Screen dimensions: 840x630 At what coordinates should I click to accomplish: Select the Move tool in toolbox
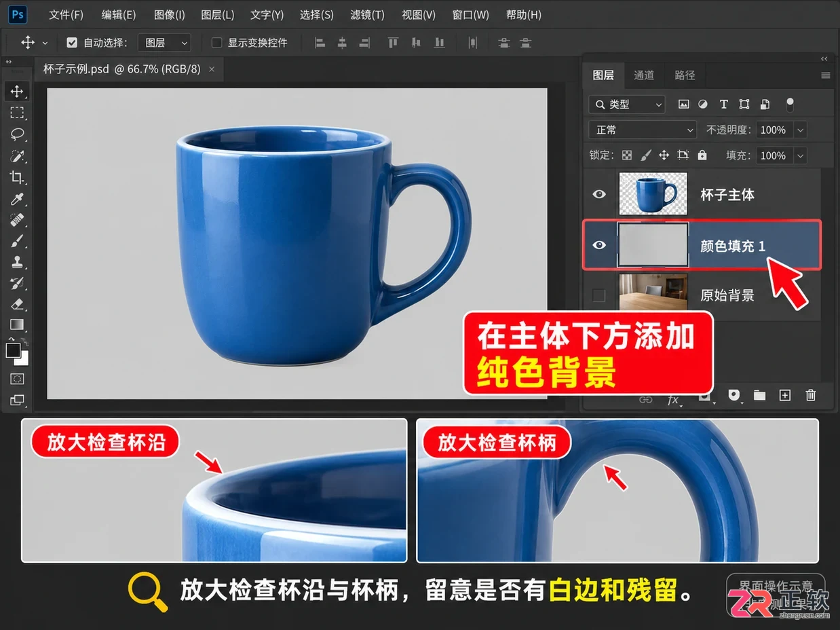click(x=17, y=91)
